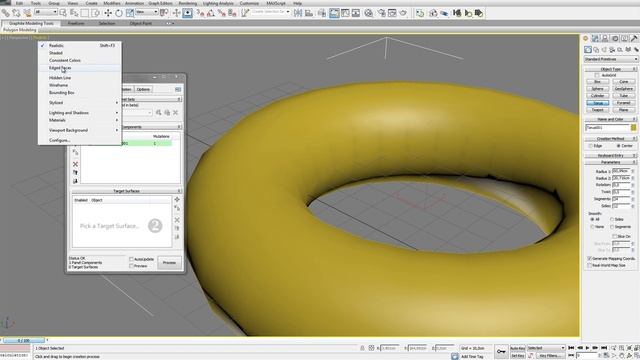Click the Unlink Selection icon
This screenshot has width=640, height=360.
(16, 13)
